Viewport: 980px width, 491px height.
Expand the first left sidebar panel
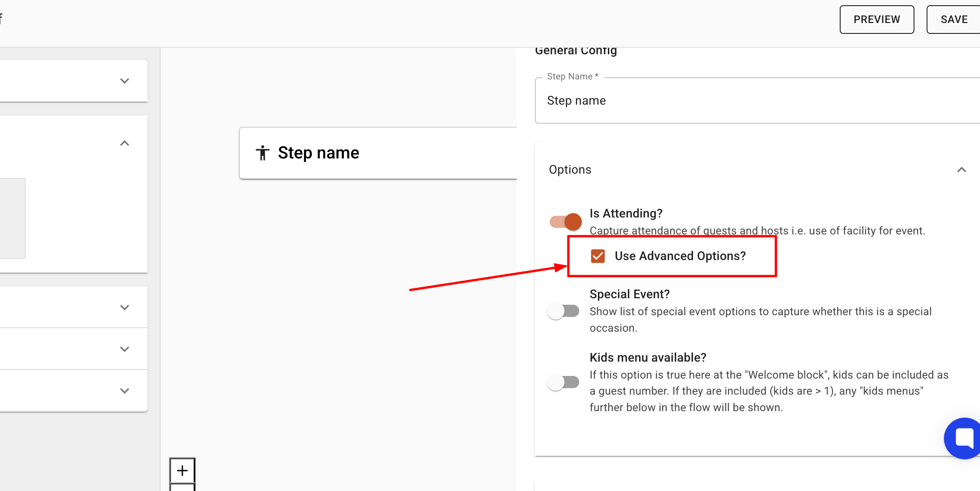click(x=125, y=81)
